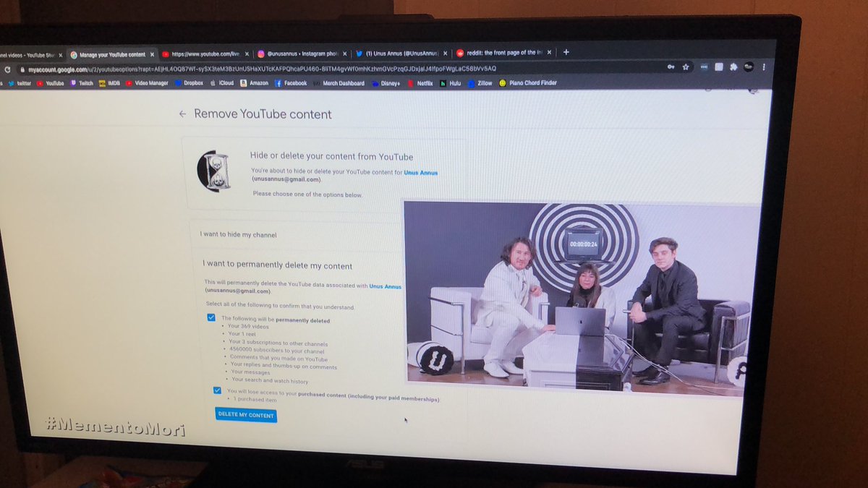Click 'Your 3 subscriptions to other channels' text
This screenshot has height=488, width=868.
(278, 343)
